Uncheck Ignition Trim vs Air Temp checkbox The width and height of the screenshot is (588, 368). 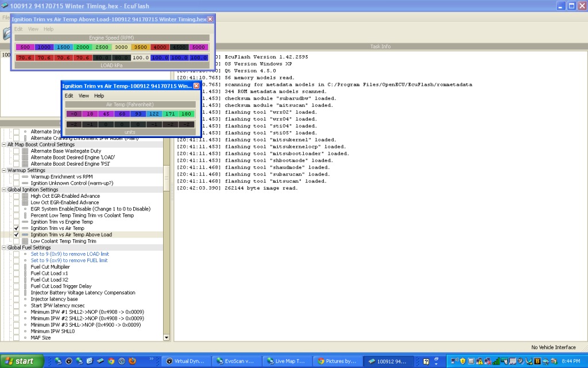[16, 228]
